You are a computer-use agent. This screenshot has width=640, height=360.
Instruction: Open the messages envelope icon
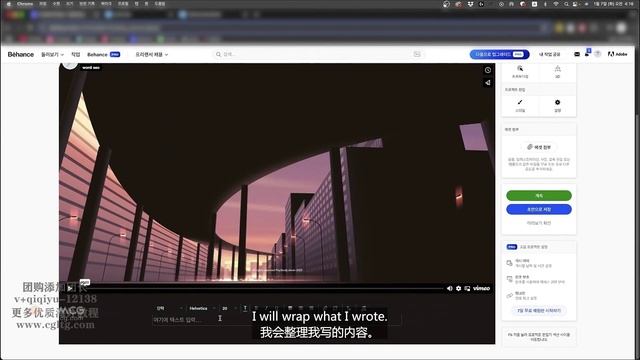[577, 54]
